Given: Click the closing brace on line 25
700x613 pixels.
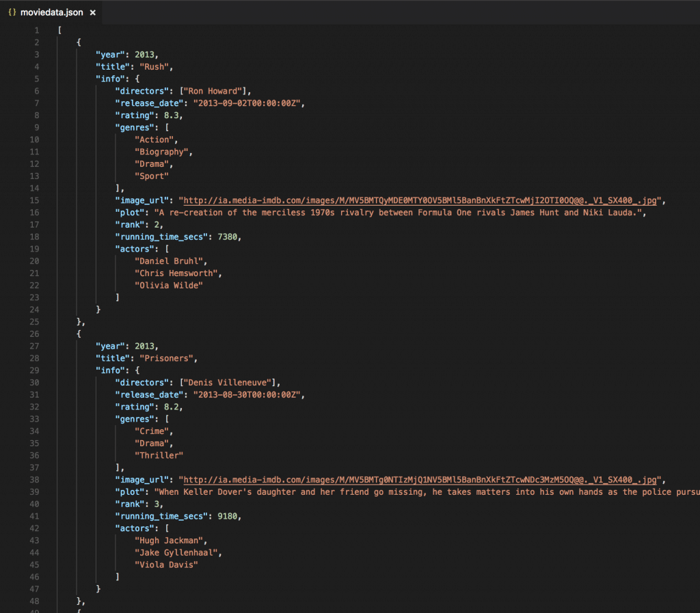Looking at the screenshot, I should [x=79, y=322].
